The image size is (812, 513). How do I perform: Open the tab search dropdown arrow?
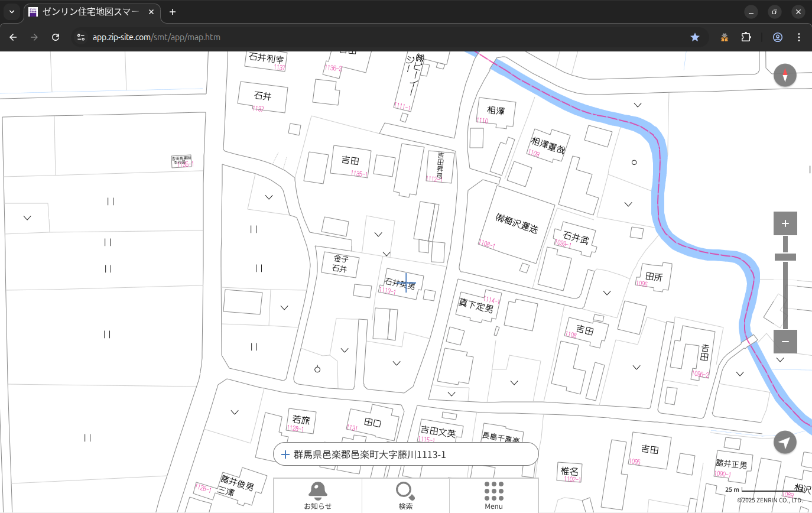[11, 12]
